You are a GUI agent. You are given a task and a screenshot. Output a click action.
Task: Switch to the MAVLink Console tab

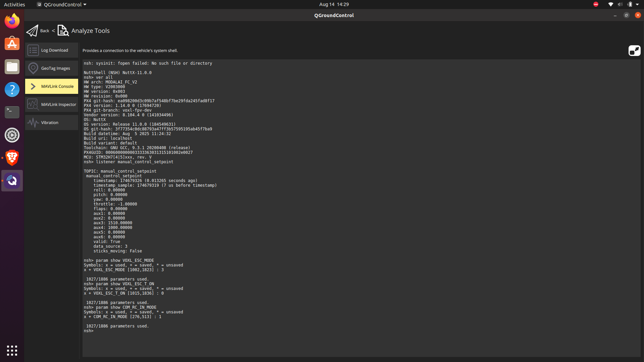pos(52,86)
